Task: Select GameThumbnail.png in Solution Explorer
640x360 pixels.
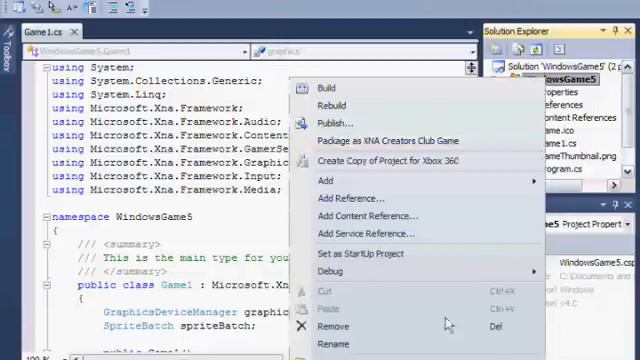Action: tap(581, 156)
